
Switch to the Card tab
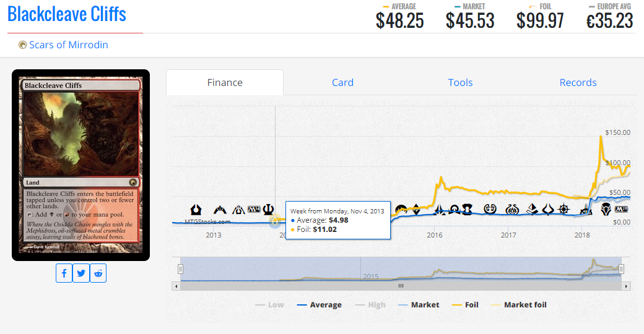point(342,82)
